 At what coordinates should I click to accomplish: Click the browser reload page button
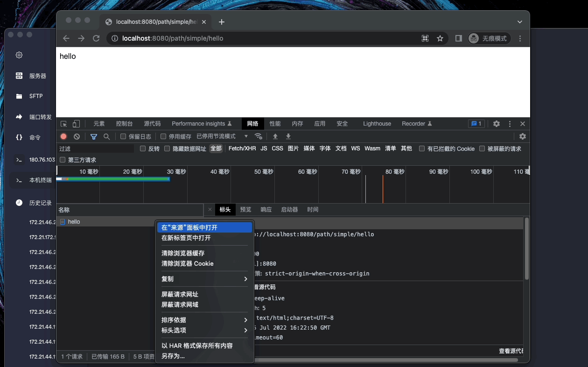[x=96, y=38]
